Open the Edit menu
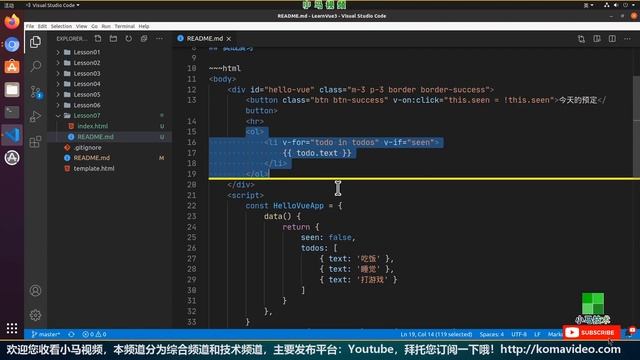This screenshot has height=360, width=640. pyautogui.click(x=42, y=26)
